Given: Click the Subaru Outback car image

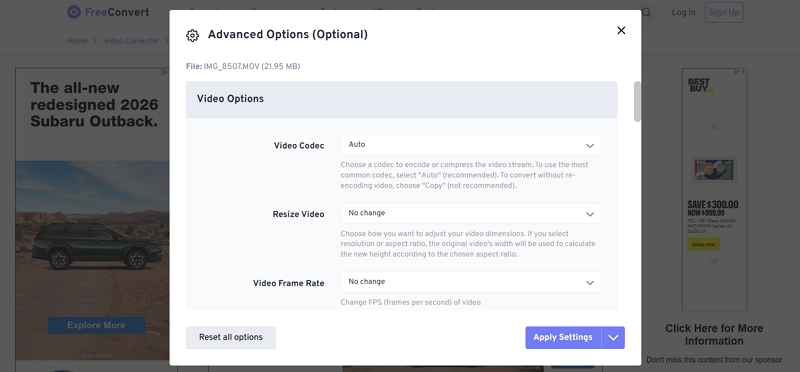Looking at the screenshot, I should pos(97,245).
